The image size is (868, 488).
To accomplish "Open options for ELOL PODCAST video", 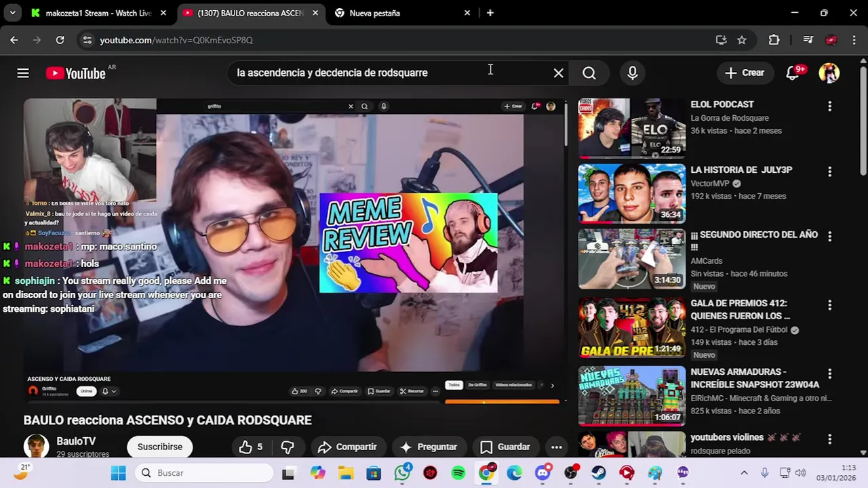I will [829, 106].
